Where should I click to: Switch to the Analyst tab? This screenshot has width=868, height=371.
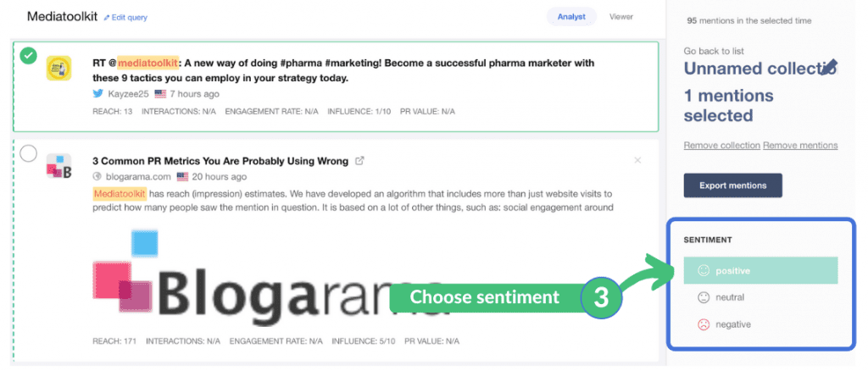point(571,17)
